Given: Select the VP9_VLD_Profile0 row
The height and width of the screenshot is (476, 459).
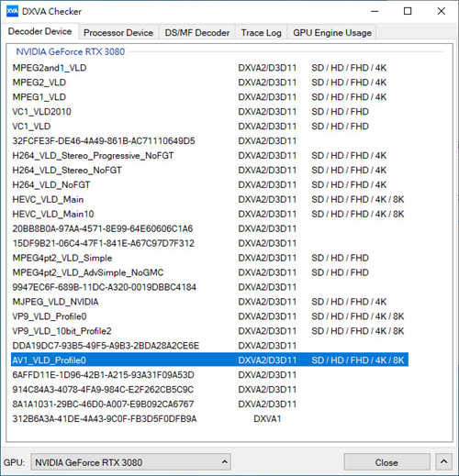Looking at the screenshot, I should click(209, 316).
